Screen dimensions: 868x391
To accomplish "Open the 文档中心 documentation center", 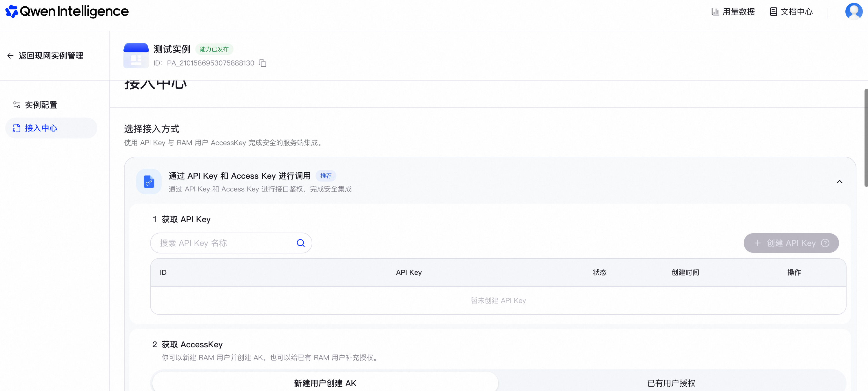I will pyautogui.click(x=791, y=12).
